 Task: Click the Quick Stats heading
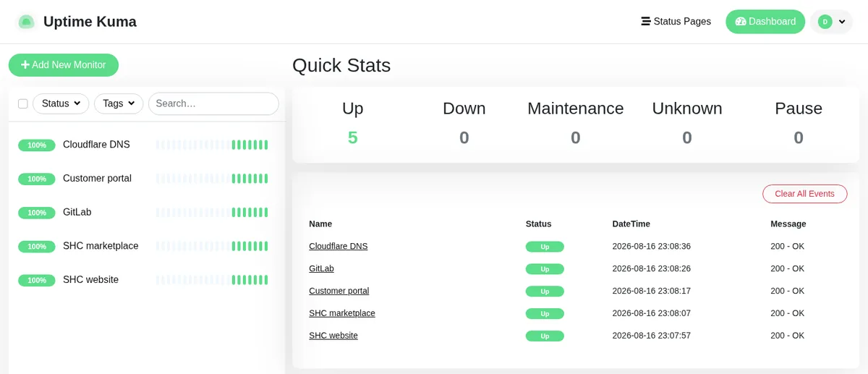[341, 65]
